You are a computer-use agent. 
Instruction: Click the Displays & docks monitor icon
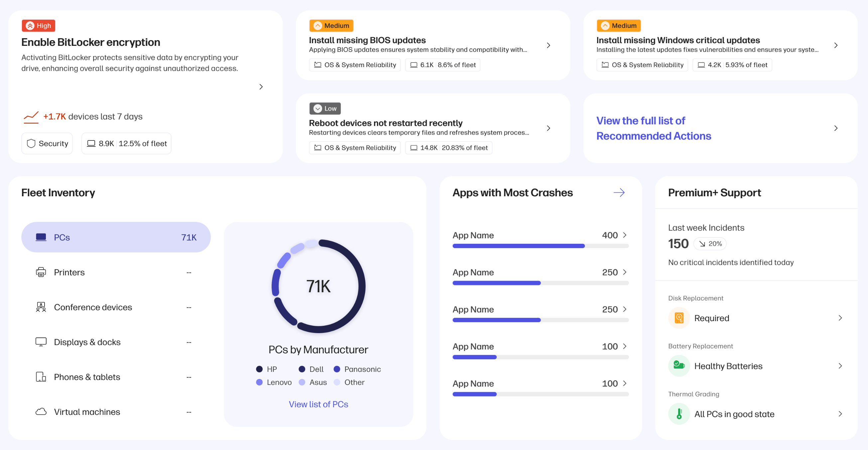click(41, 342)
